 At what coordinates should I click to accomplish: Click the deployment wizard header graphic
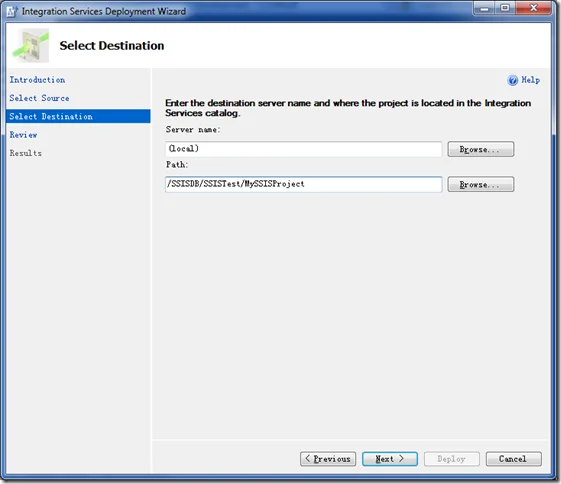click(x=31, y=45)
